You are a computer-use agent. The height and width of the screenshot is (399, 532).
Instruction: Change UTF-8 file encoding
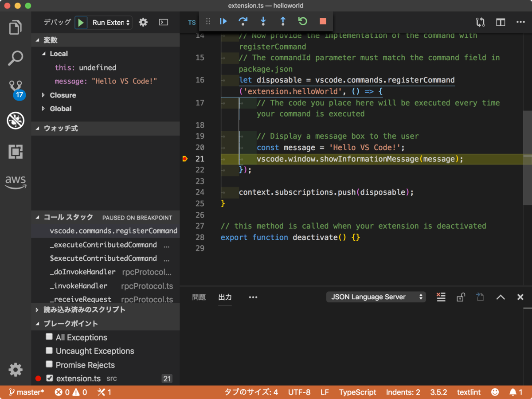[x=299, y=392]
